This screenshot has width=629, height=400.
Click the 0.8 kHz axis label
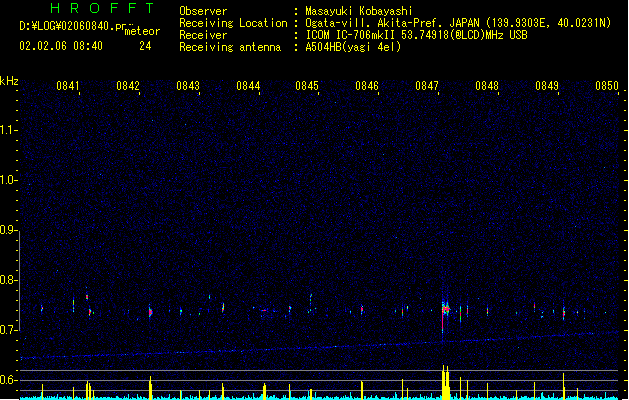pos(9,280)
